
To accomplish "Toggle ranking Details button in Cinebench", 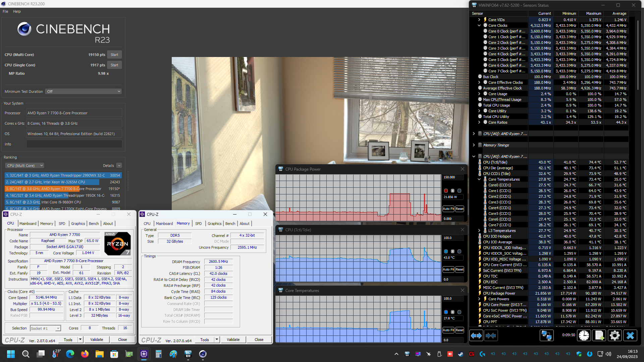I will pyautogui.click(x=119, y=166).
